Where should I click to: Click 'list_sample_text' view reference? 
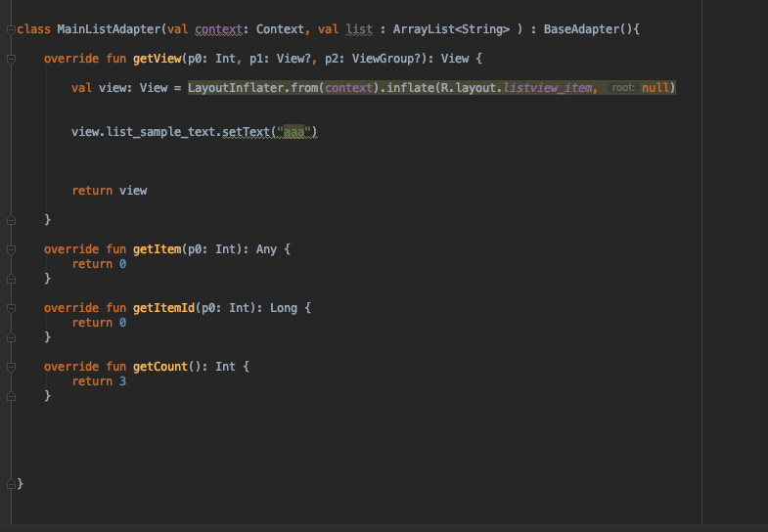click(x=160, y=132)
